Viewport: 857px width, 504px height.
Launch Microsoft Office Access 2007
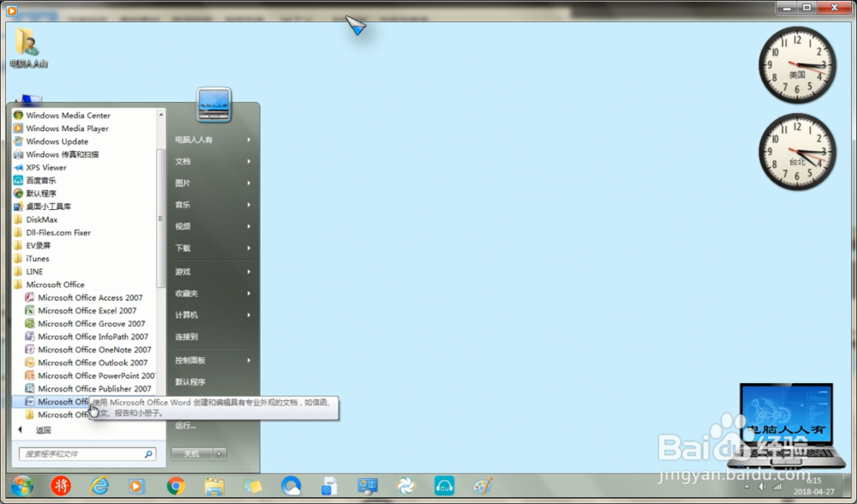(90, 297)
